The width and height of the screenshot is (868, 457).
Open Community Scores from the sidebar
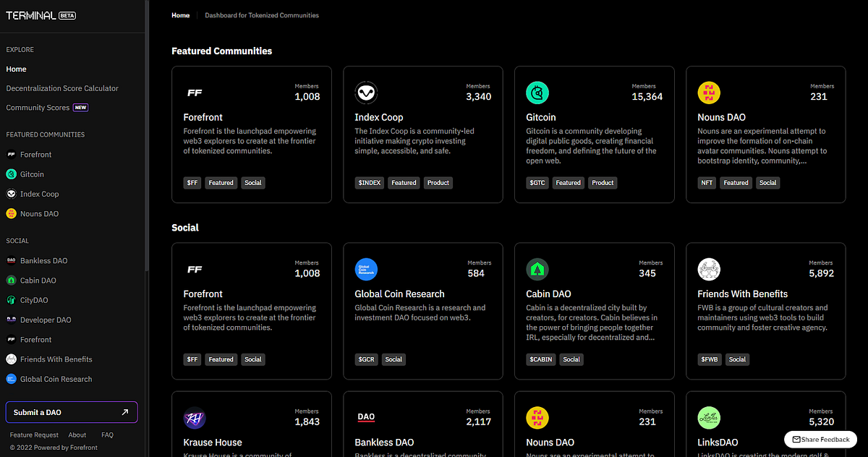pyautogui.click(x=38, y=107)
